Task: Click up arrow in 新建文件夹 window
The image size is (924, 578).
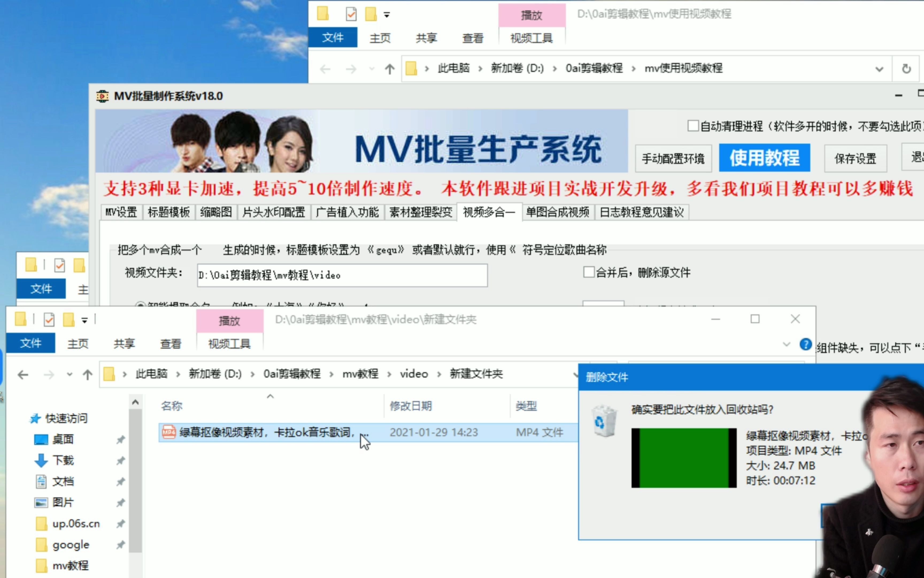Action: click(x=87, y=375)
